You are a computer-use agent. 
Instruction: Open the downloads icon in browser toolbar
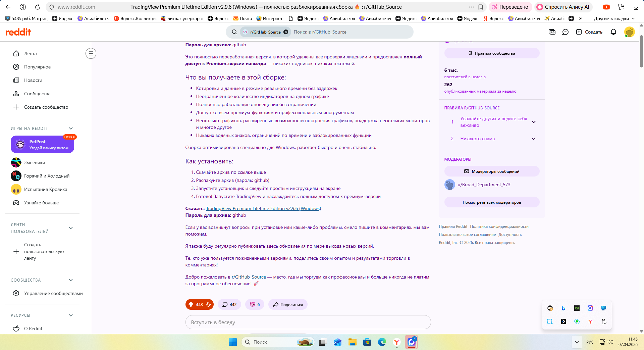pyautogui.click(x=636, y=7)
